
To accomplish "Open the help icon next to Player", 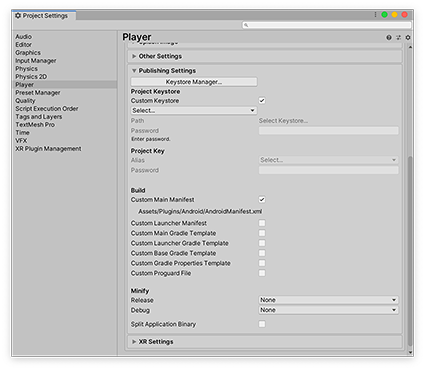I will point(389,38).
